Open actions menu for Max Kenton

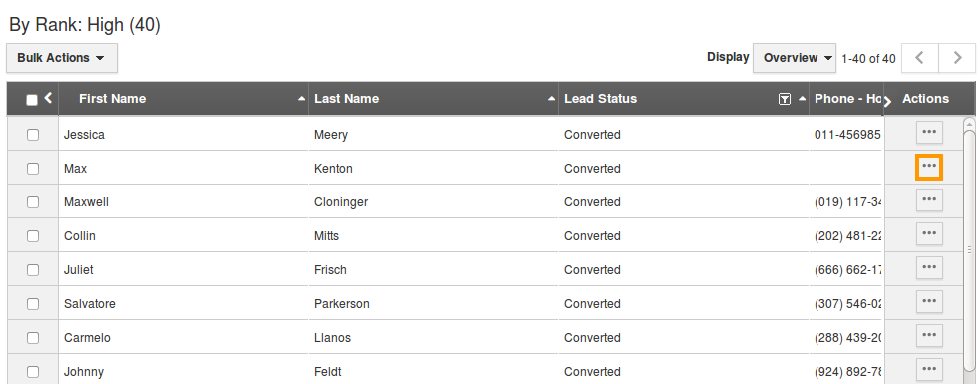pyautogui.click(x=929, y=167)
